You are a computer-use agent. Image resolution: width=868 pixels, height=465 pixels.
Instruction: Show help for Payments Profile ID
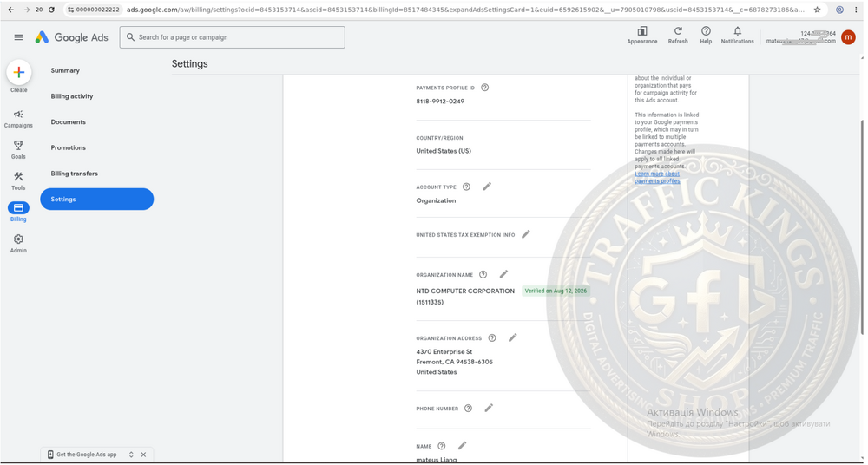click(485, 88)
